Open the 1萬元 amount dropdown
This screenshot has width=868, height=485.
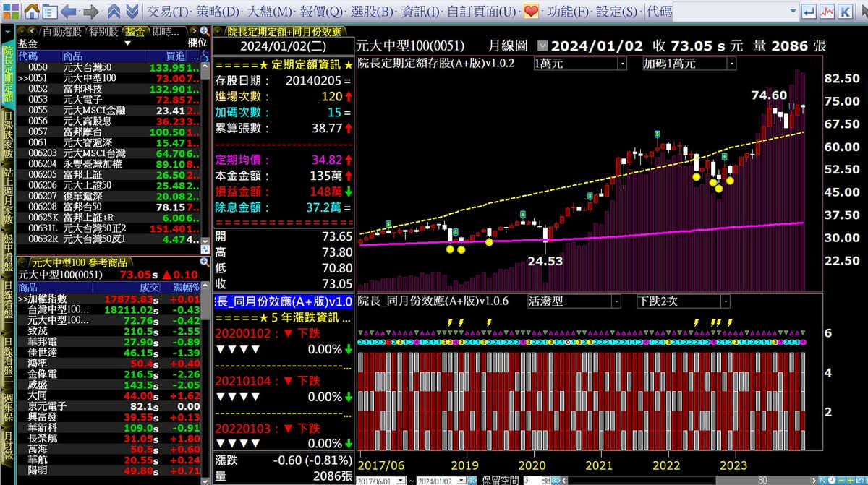pos(621,64)
